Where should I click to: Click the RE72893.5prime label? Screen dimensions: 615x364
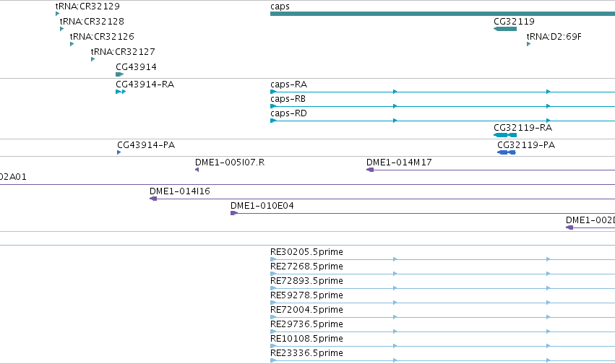(x=306, y=281)
